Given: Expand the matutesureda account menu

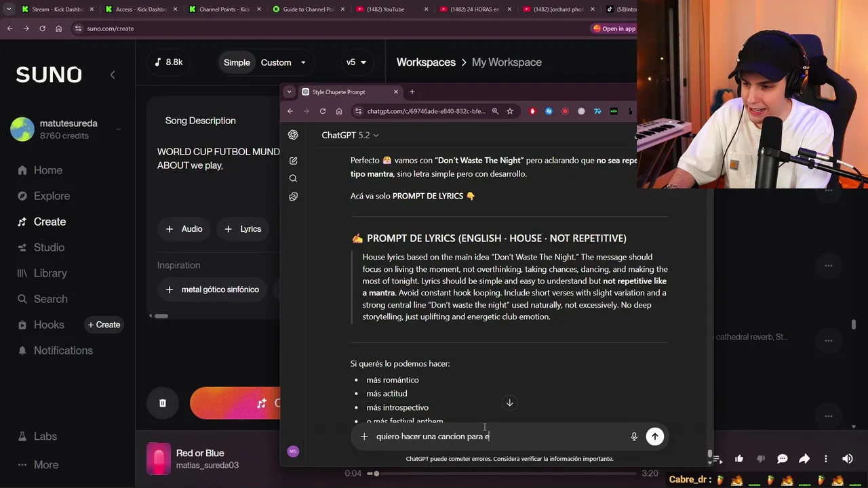Looking at the screenshot, I should pyautogui.click(x=118, y=129).
